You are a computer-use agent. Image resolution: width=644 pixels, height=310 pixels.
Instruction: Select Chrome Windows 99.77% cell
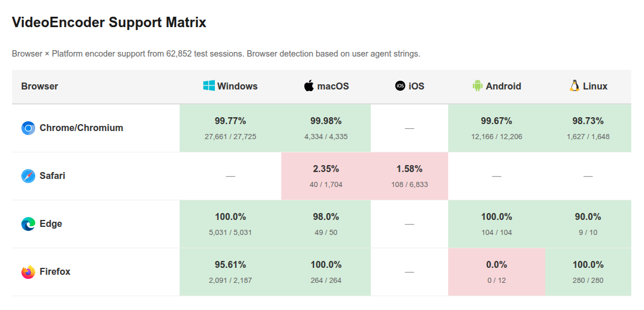pos(230,128)
